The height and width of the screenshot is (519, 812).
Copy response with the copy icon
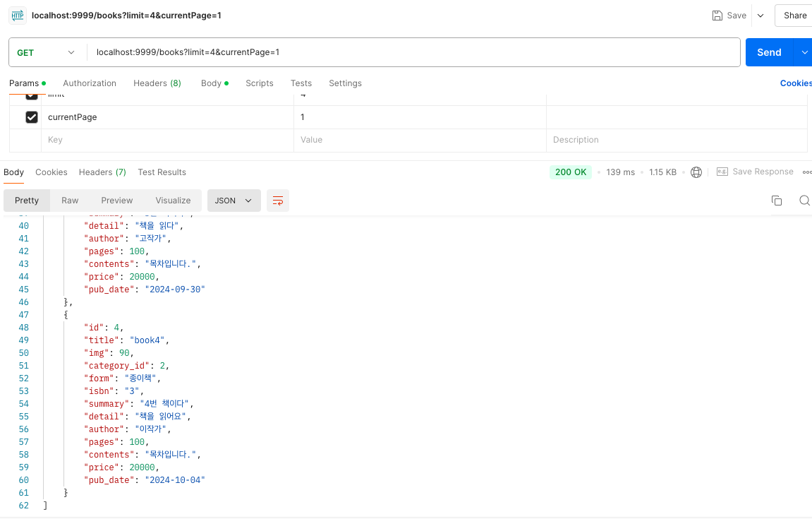(777, 201)
